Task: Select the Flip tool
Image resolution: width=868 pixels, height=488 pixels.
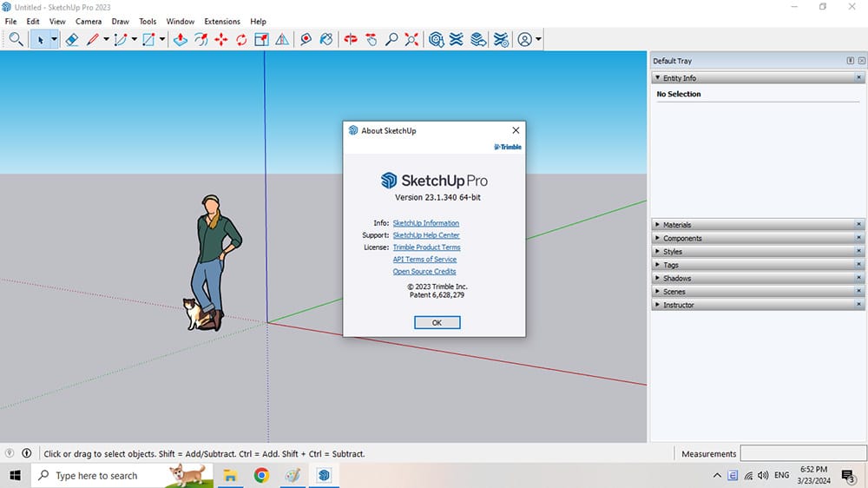Action: click(x=282, y=39)
